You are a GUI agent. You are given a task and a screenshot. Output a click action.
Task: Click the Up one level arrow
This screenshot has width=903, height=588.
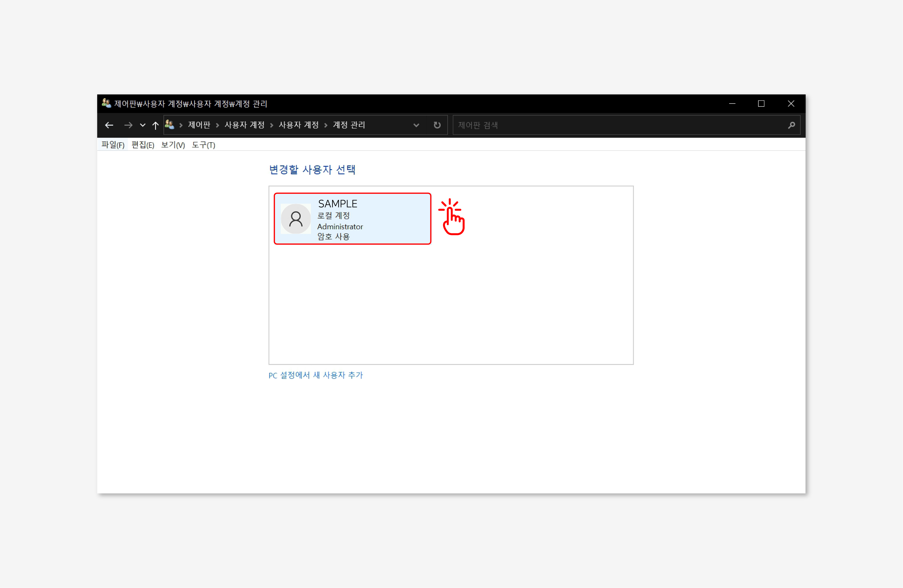pyautogui.click(x=155, y=125)
